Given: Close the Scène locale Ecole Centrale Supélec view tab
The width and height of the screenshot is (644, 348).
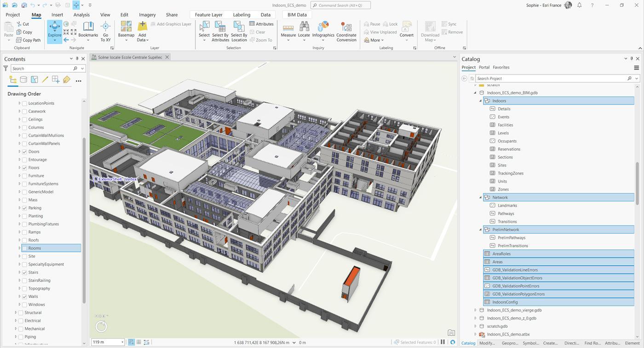Looking at the screenshot, I should 167,57.
